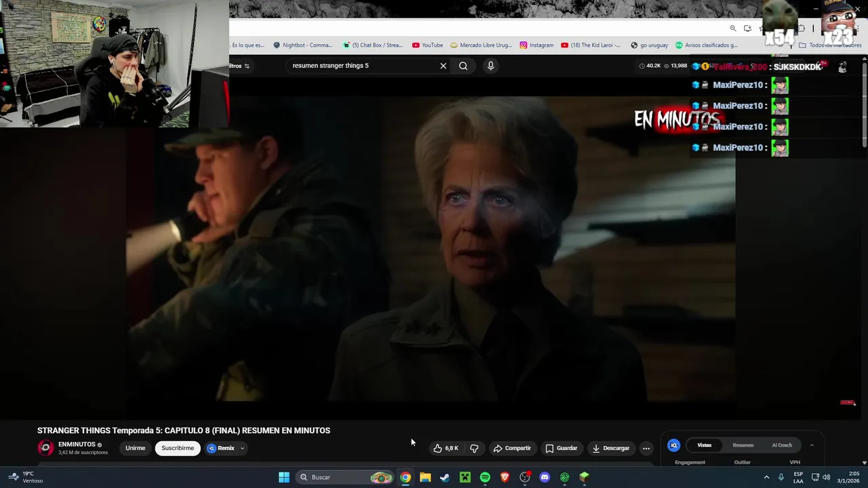Open the Chat Box / Stream bookmark
Image resolution: width=868 pixels, height=488 pixels.
tap(373, 45)
